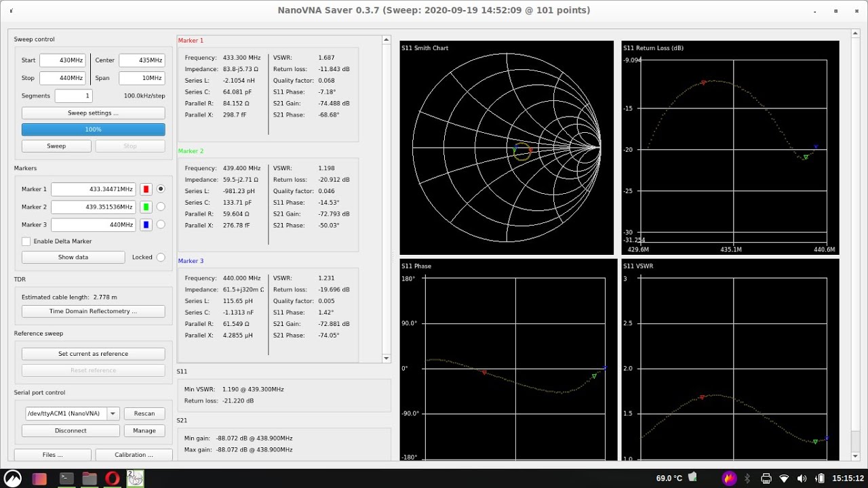Click the marker panel scrollbar down arrow
The image size is (868, 488).
(x=387, y=359)
